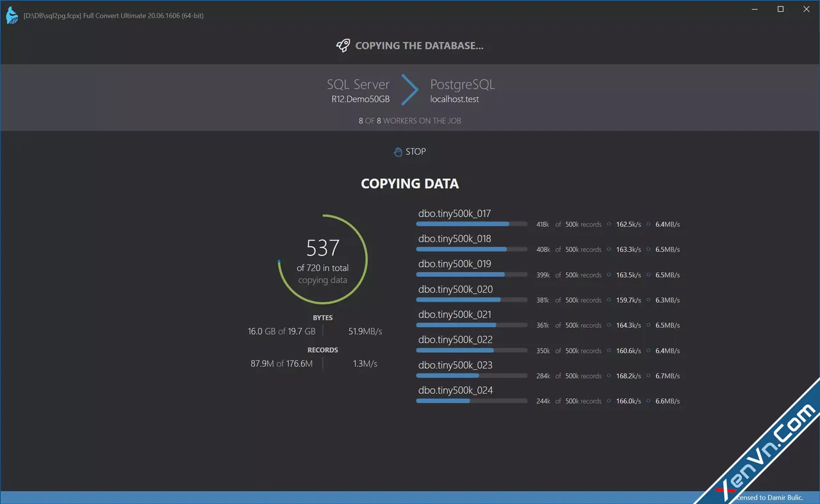Select the dbo.tiny500k_020 table name
Viewport: 820px width, 504px height.
455,289
